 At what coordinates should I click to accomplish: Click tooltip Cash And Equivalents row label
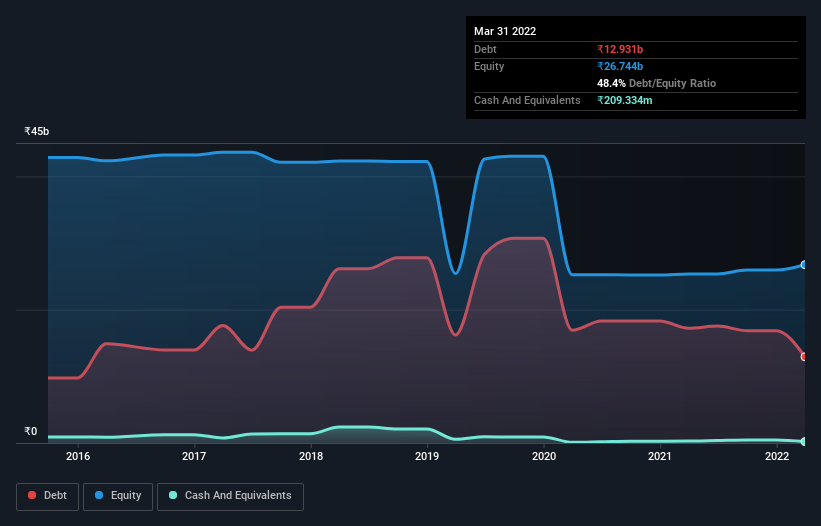tap(527, 100)
